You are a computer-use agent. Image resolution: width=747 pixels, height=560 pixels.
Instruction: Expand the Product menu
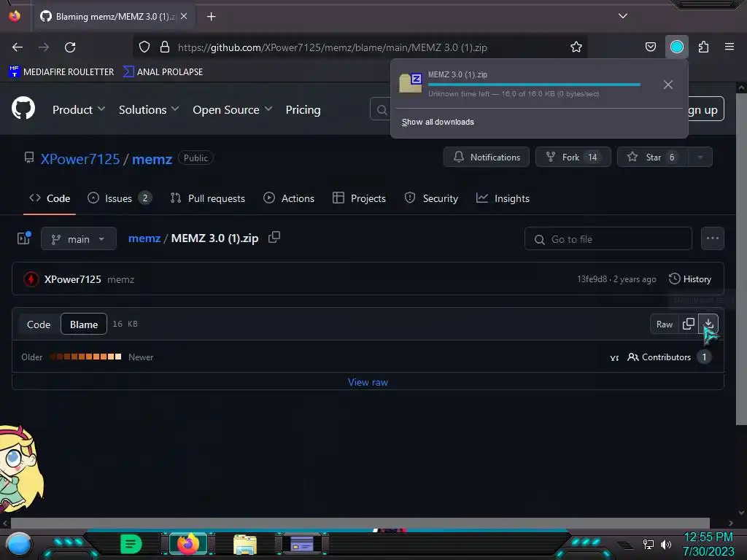click(x=79, y=109)
